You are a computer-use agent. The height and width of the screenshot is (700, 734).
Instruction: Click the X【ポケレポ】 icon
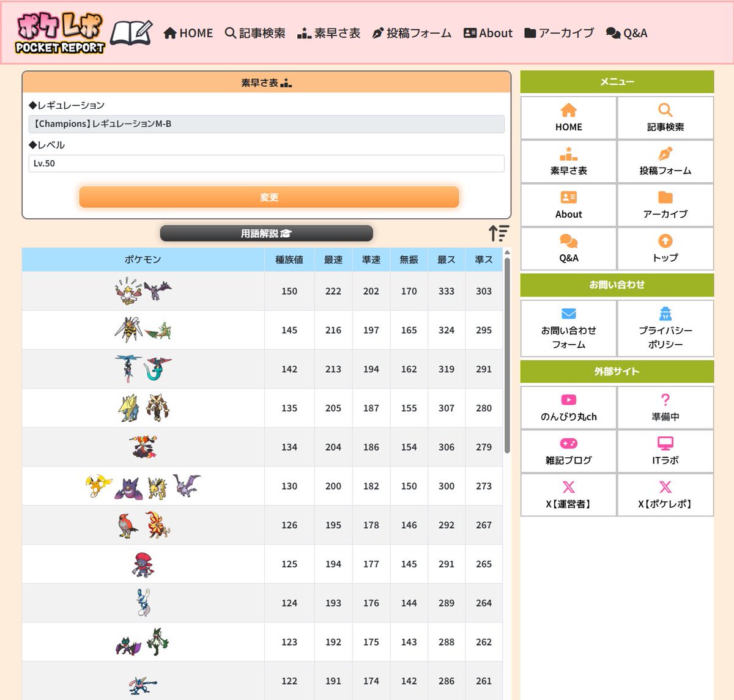pyautogui.click(x=665, y=487)
